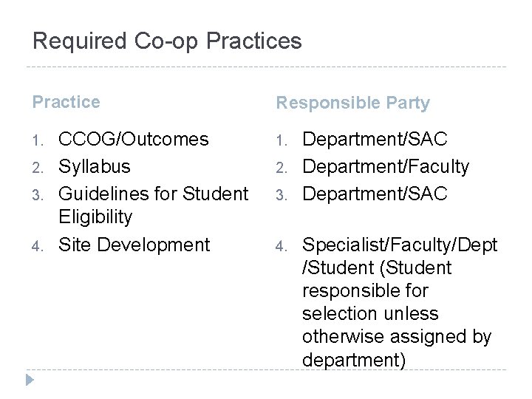Select the "CCOG/Outcomes" list item
Screen dimensions: 532x399
tap(134, 139)
